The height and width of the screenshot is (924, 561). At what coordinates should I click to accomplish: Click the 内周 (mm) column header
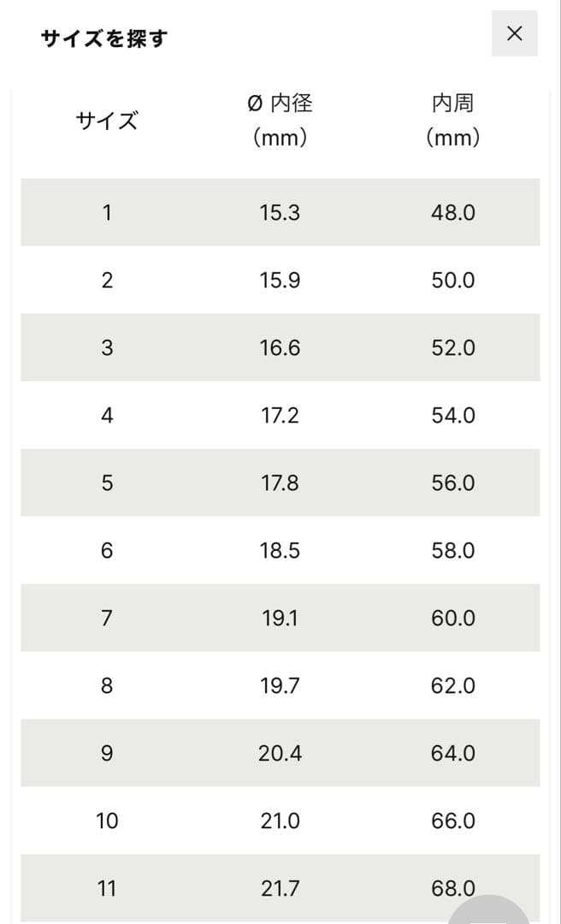(452, 121)
